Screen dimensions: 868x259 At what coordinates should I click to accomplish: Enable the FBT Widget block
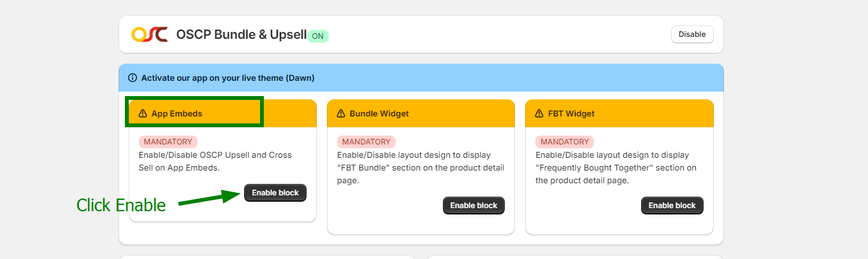pos(672,206)
